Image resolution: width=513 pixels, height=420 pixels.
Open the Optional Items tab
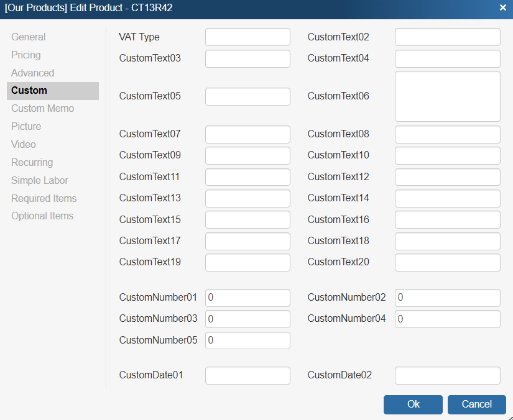point(42,216)
